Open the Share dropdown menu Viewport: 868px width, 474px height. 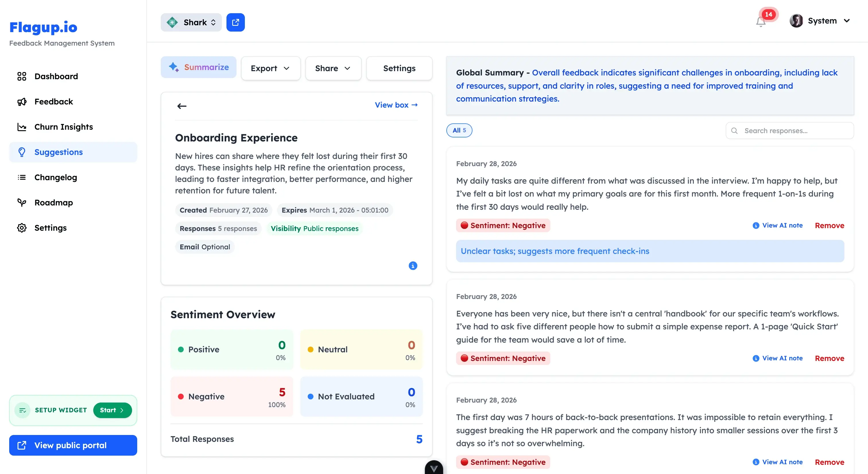333,68
